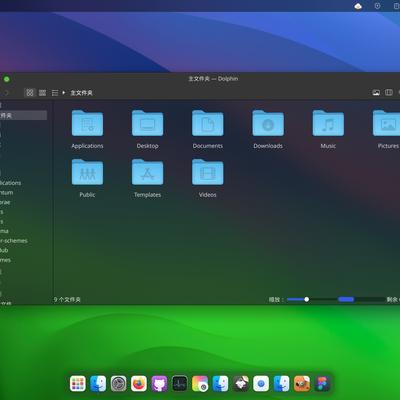The height and width of the screenshot is (400, 400).
Task: Select the Public folder
Action: click(x=87, y=178)
